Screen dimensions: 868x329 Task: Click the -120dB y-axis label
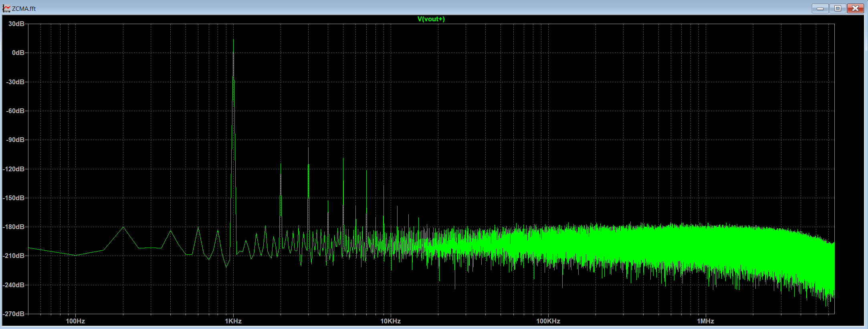pos(14,169)
